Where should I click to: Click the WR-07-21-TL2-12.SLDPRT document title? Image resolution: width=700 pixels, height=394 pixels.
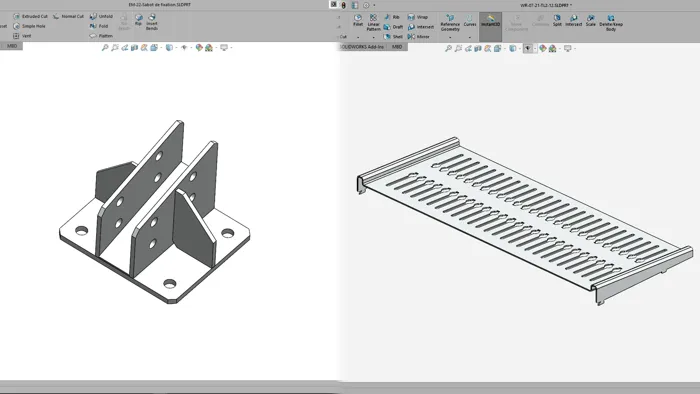click(x=546, y=5)
